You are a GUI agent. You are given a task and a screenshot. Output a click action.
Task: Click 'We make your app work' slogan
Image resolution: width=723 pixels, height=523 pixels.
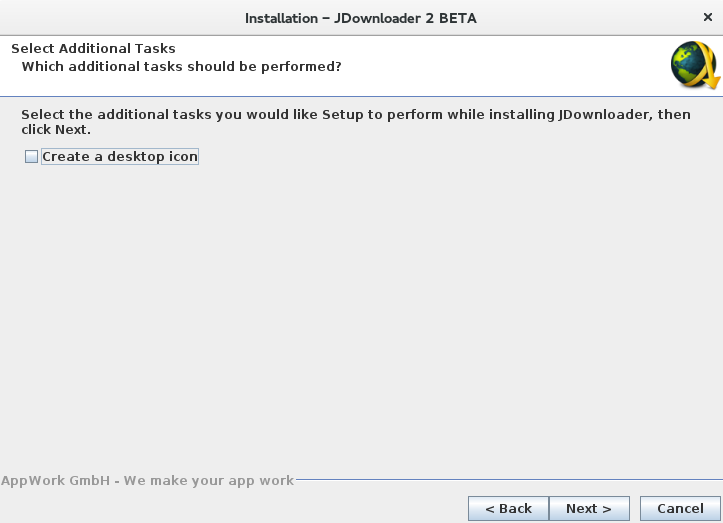tap(209, 481)
